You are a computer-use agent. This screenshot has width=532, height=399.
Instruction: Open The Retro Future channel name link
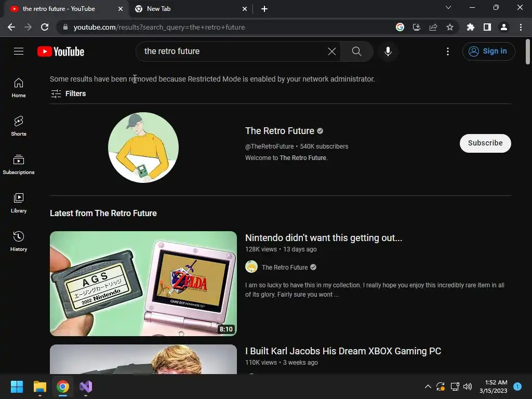coord(280,131)
